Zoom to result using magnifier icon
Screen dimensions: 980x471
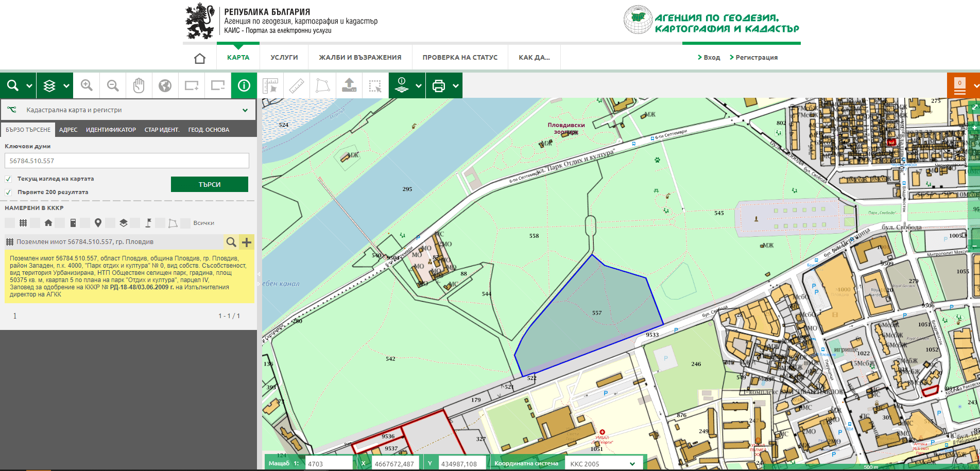231,242
